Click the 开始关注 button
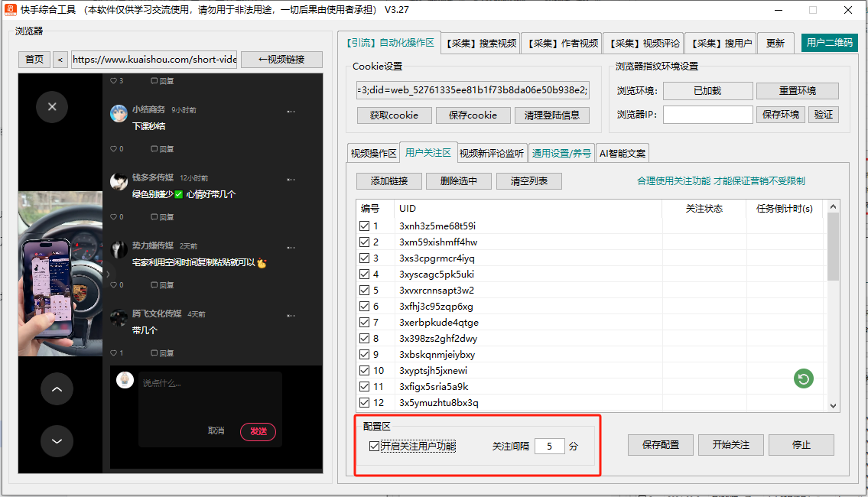This screenshot has width=868, height=497. click(730, 445)
